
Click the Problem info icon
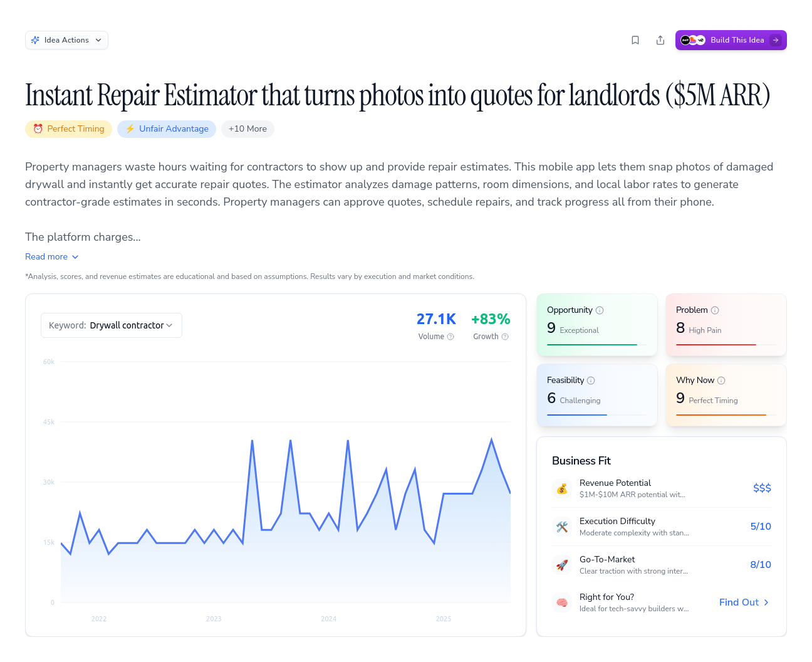pyautogui.click(x=715, y=310)
